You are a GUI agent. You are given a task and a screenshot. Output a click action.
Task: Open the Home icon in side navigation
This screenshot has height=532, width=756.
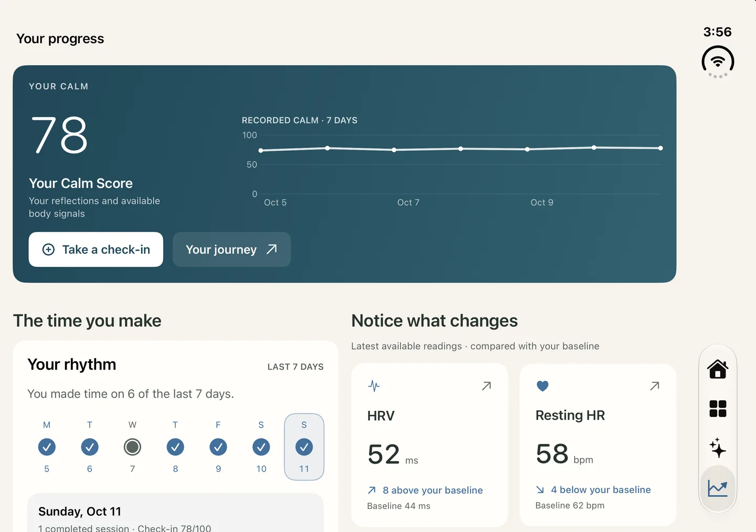click(718, 369)
